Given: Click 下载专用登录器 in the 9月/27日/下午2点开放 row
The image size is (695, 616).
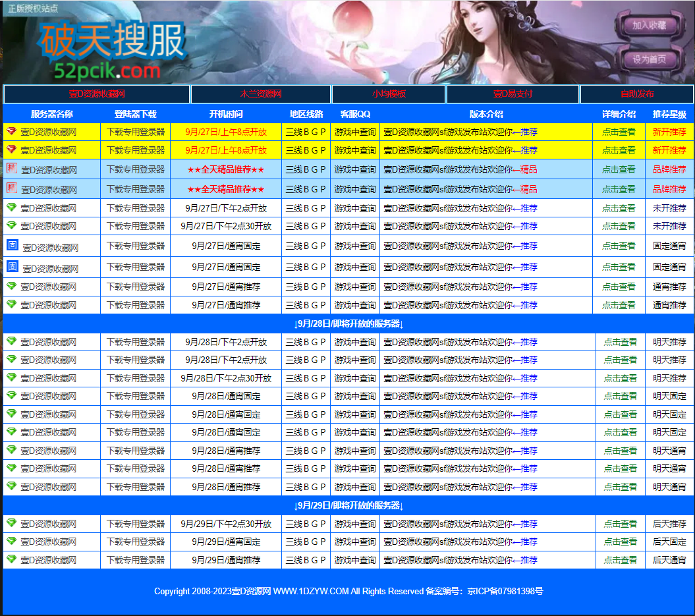Looking at the screenshot, I should click(x=136, y=208).
